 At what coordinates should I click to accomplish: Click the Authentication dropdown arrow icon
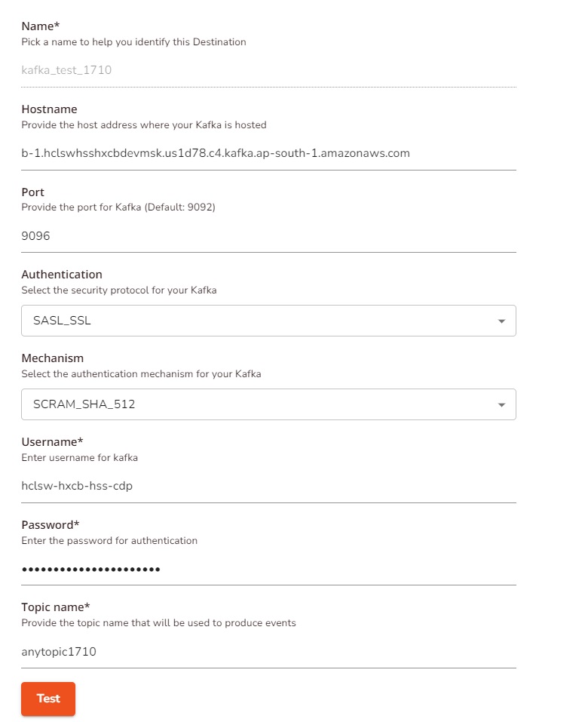[x=501, y=321]
